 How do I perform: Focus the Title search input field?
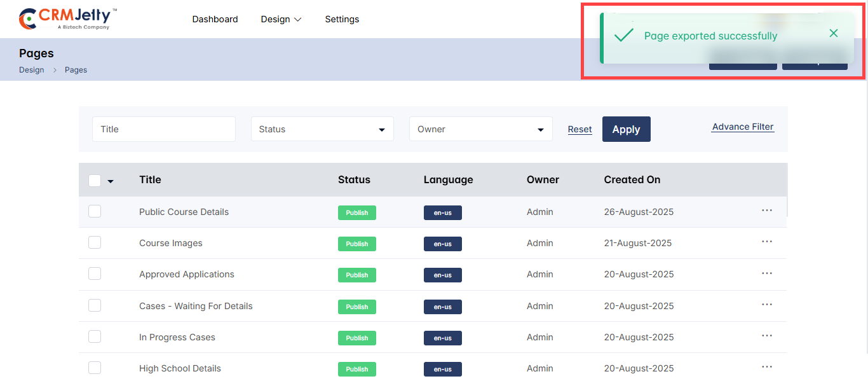(164, 129)
